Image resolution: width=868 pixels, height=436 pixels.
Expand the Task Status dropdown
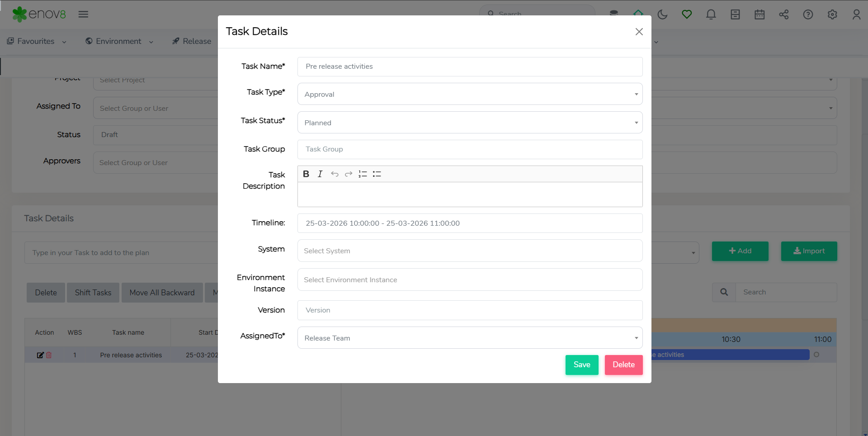470,123
